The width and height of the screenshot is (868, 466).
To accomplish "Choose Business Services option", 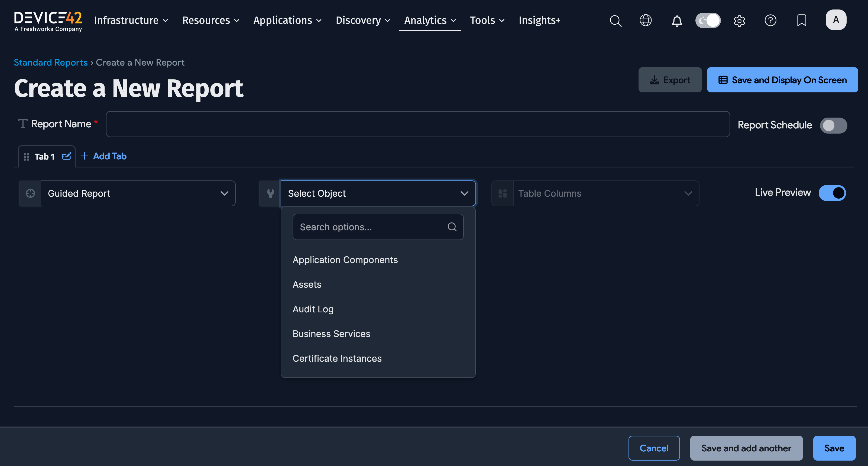I will pyautogui.click(x=331, y=334).
